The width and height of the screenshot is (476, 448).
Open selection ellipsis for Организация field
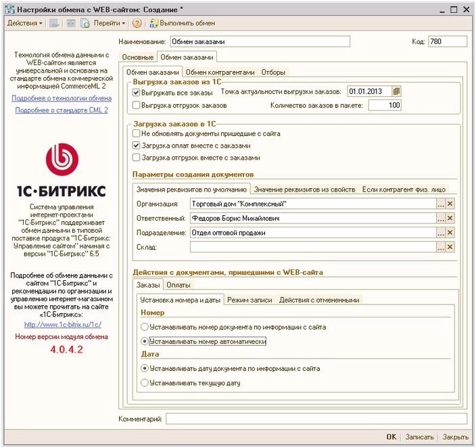(440, 203)
